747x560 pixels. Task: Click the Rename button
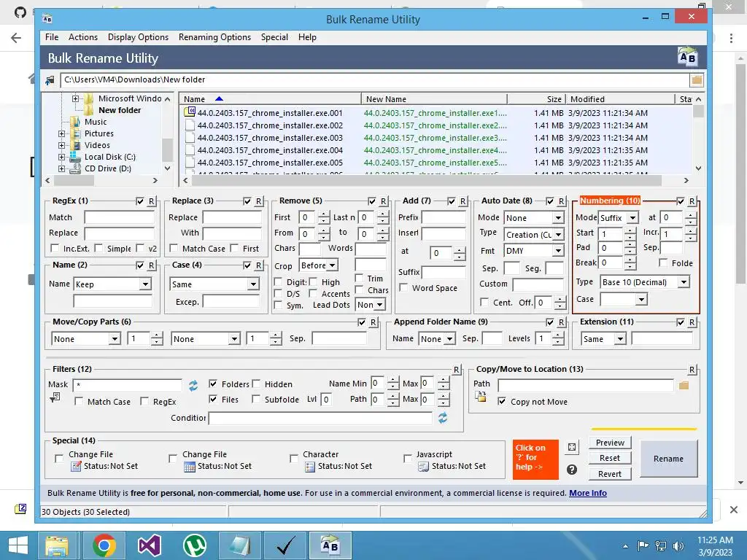click(668, 459)
